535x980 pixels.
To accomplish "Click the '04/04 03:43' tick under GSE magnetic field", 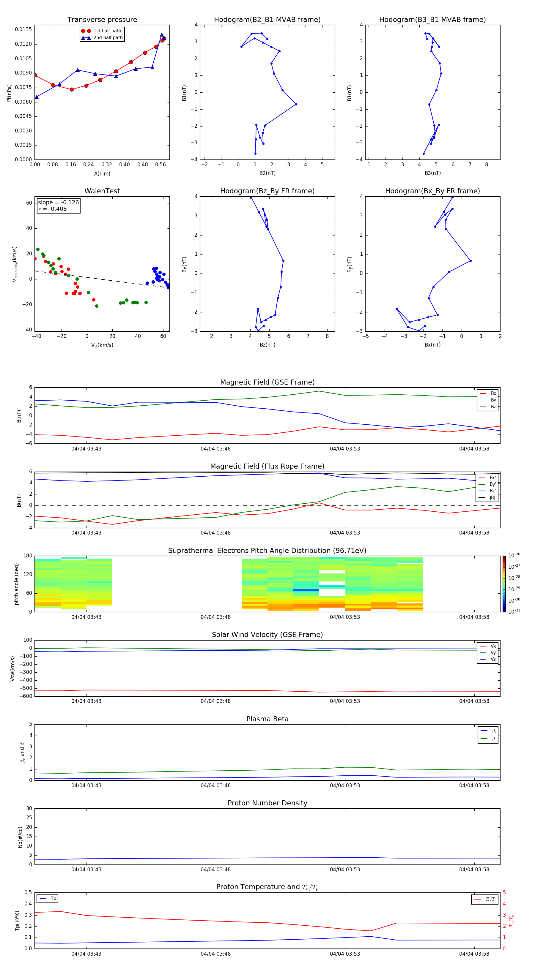I will pos(86,449).
